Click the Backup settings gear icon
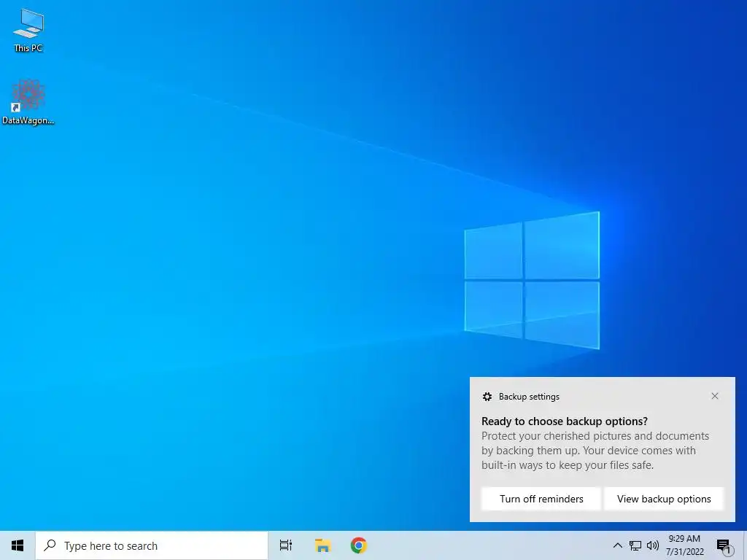The height and width of the screenshot is (560, 747). tap(487, 397)
